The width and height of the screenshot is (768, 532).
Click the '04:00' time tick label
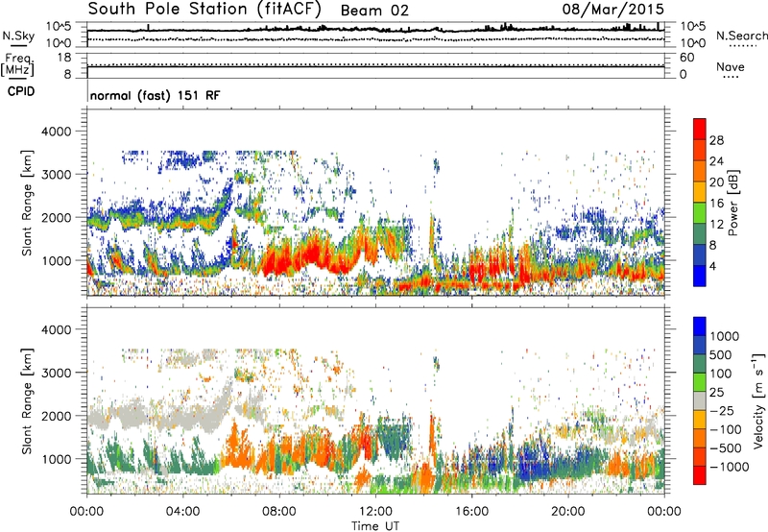pyautogui.click(x=182, y=512)
